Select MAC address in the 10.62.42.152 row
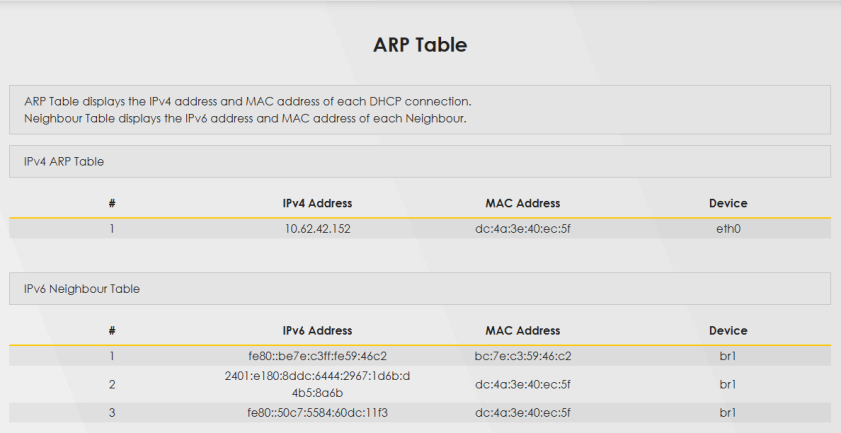This screenshot has height=433, width=841. pyautogui.click(x=522, y=229)
